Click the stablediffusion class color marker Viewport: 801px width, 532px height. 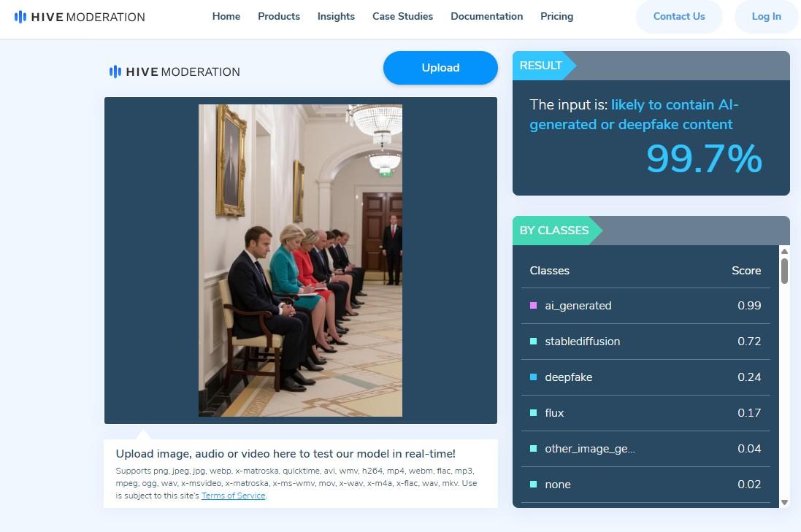(533, 341)
